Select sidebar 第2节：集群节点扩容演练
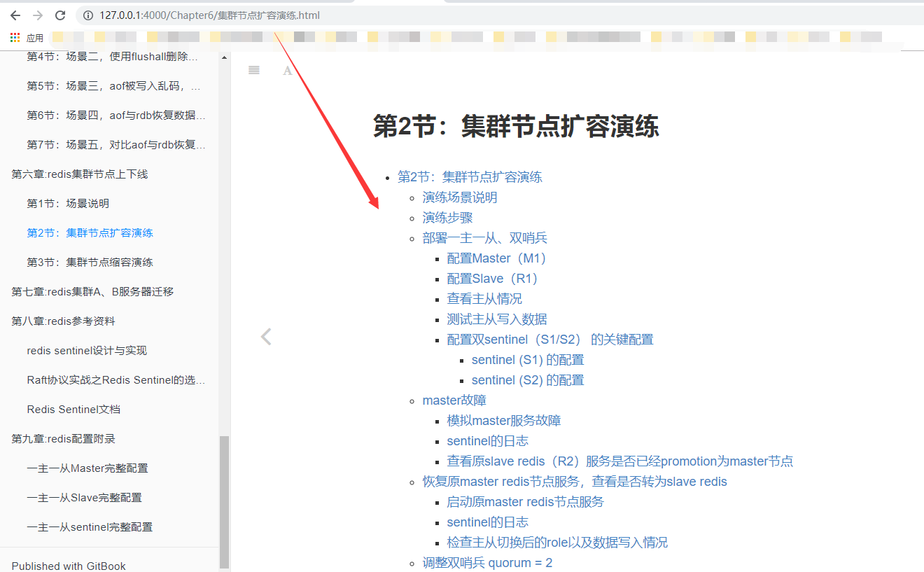This screenshot has height=572, width=924. (x=90, y=232)
